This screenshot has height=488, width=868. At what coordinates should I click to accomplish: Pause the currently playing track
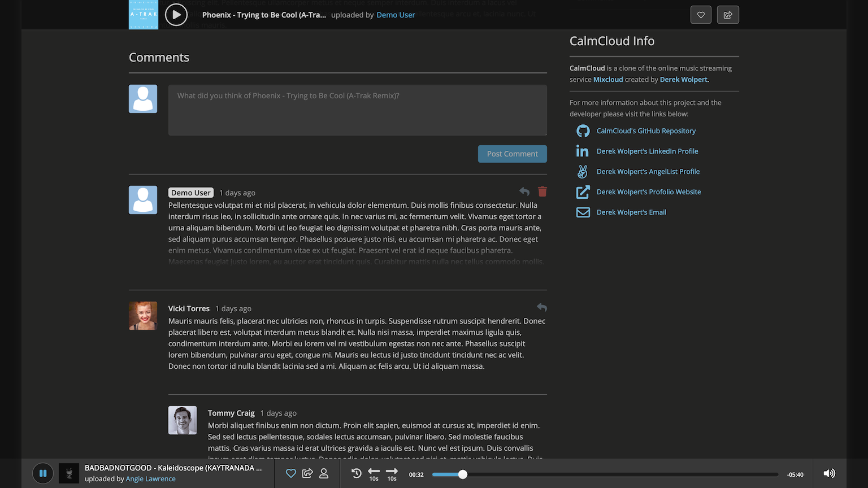(43, 473)
